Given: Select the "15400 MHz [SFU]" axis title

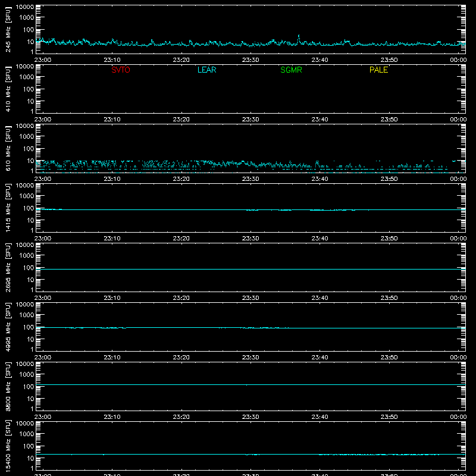Looking at the screenshot, I should coord(8,446).
